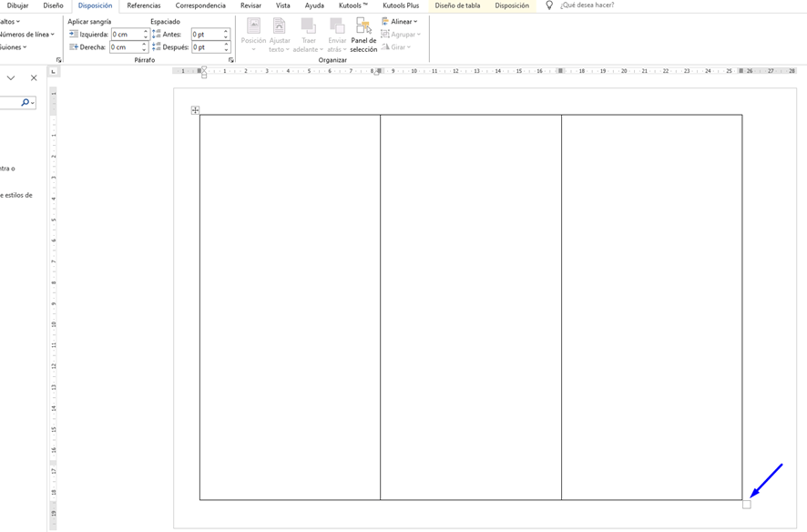The height and width of the screenshot is (532, 807).
Task: Open the Párrafo dialog launcher
Action: pyautogui.click(x=231, y=60)
